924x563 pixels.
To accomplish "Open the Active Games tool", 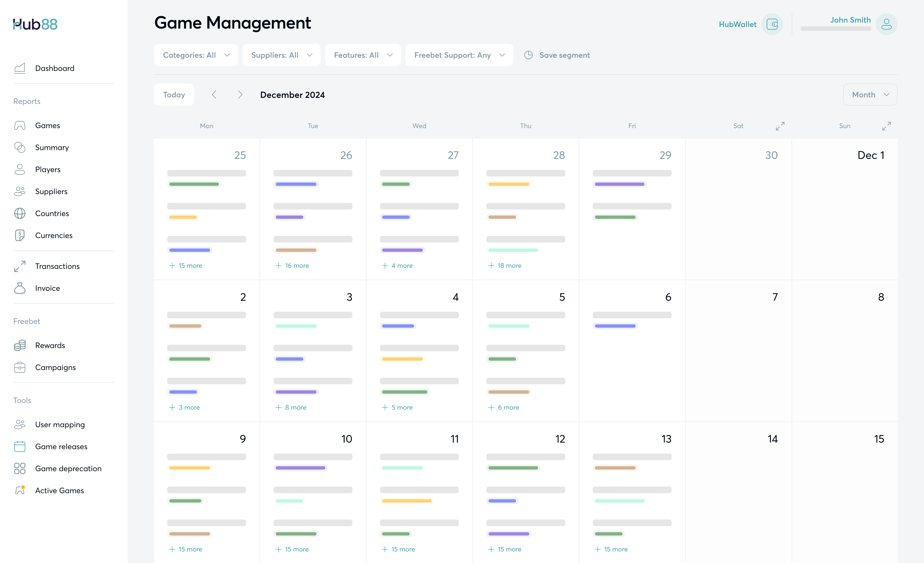I will [x=59, y=490].
